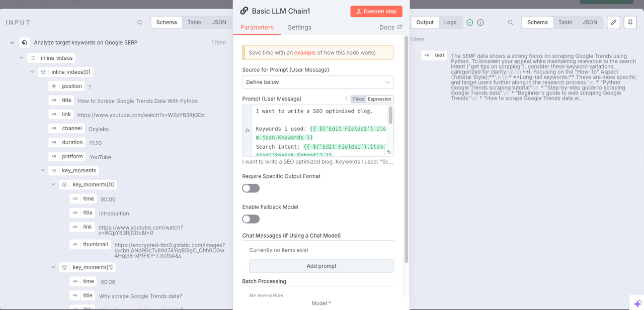Click 'Why scrape Google Trends data?' value
644x310 pixels.
coord(140,296)
